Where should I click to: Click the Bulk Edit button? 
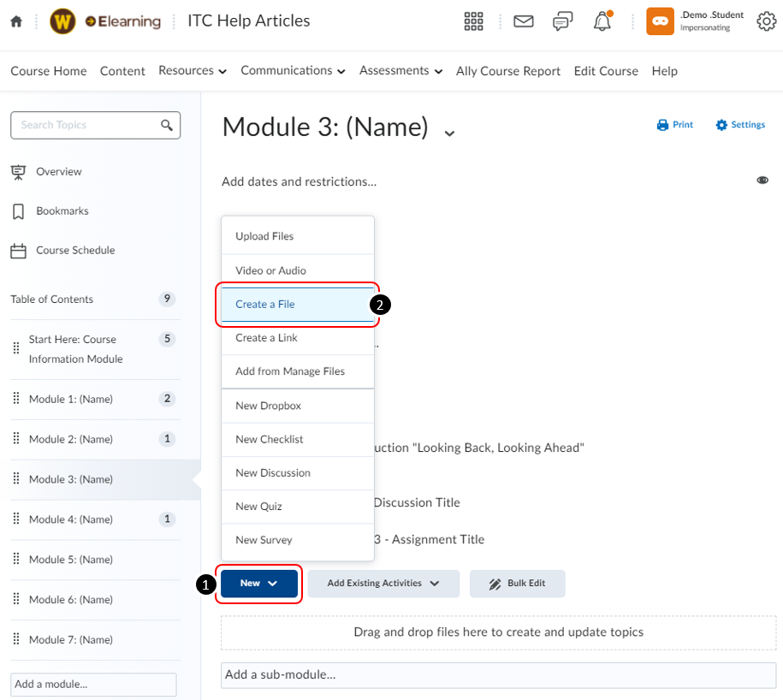click(517, 583)
